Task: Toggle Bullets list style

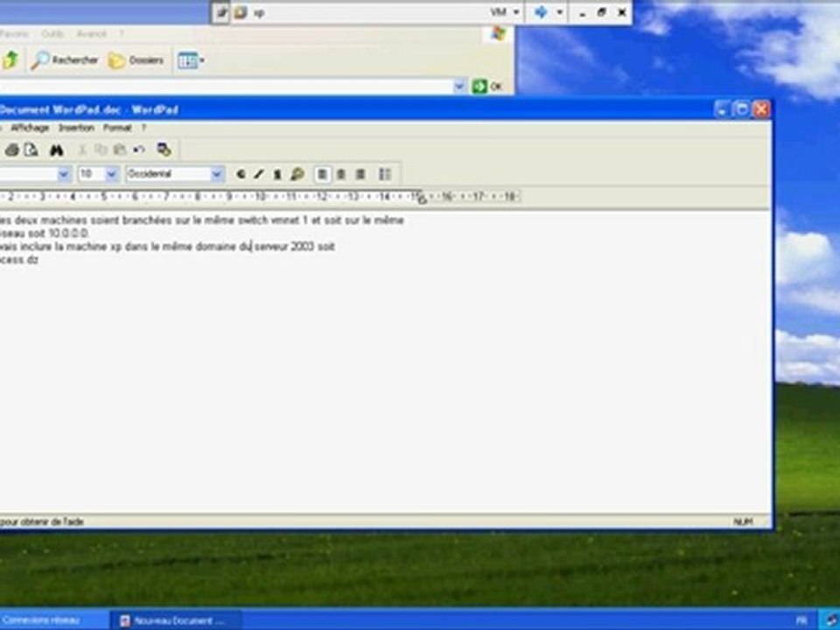Action: [x=385, y=174]
